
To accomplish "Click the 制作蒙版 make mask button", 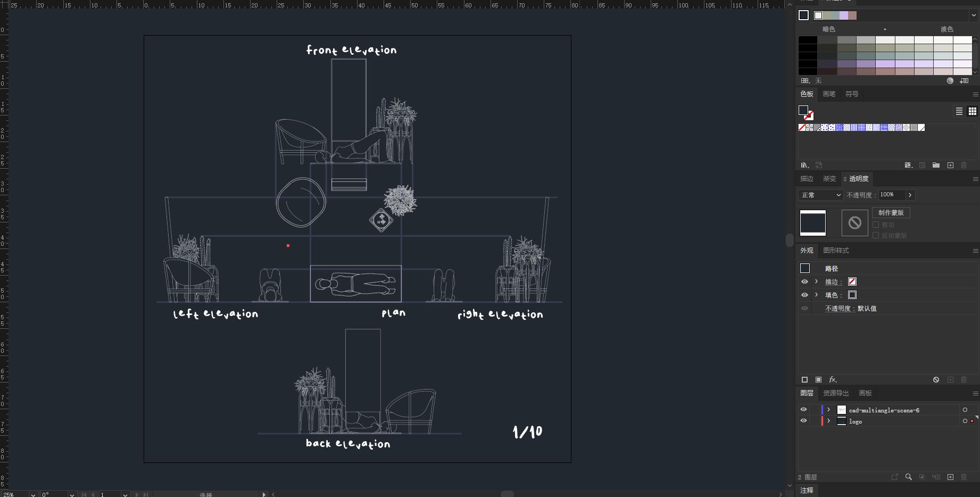I will pos(891,212).
